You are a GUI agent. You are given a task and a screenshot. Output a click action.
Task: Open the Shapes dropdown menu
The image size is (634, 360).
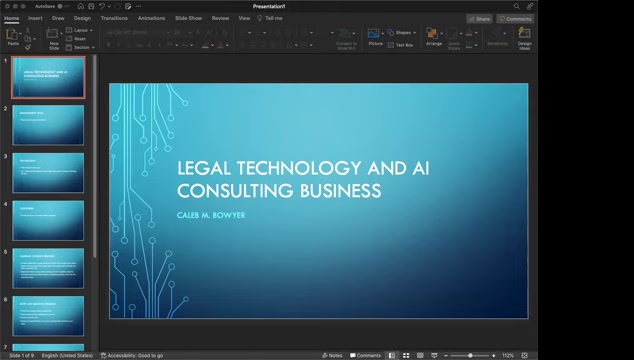pyautogui.click(x=402, y=33)
